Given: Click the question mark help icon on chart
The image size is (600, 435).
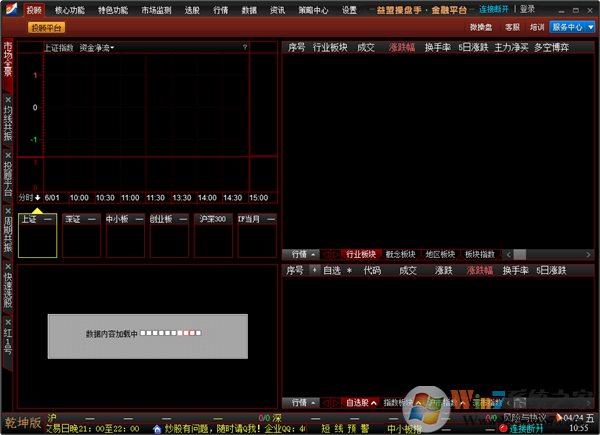Looking at the screenshot, I should tap(244, 47).
